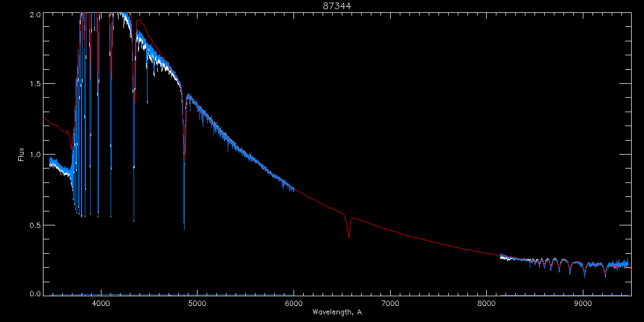
Task: Click the 6000 wavelength tick label
Action: pyautogui.click(x=294, y=303)
